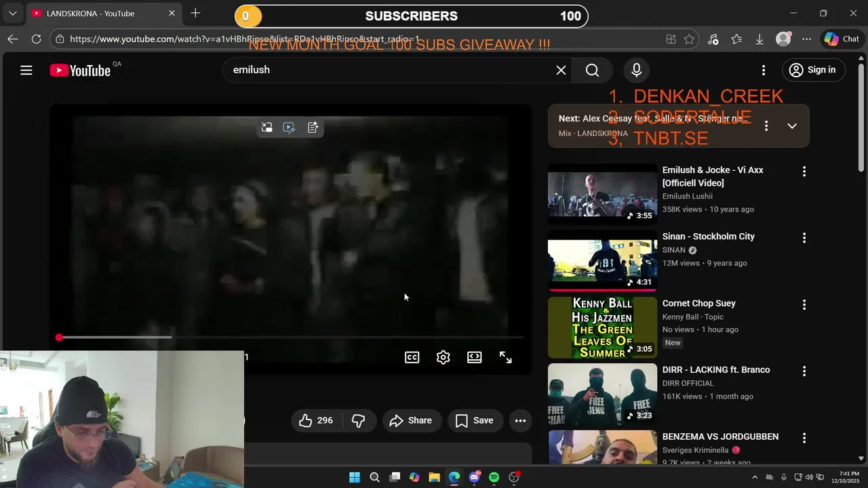This screenshot has height=488, width=868.
Task: Switch the player to theater mode
Action: [475, 357]
